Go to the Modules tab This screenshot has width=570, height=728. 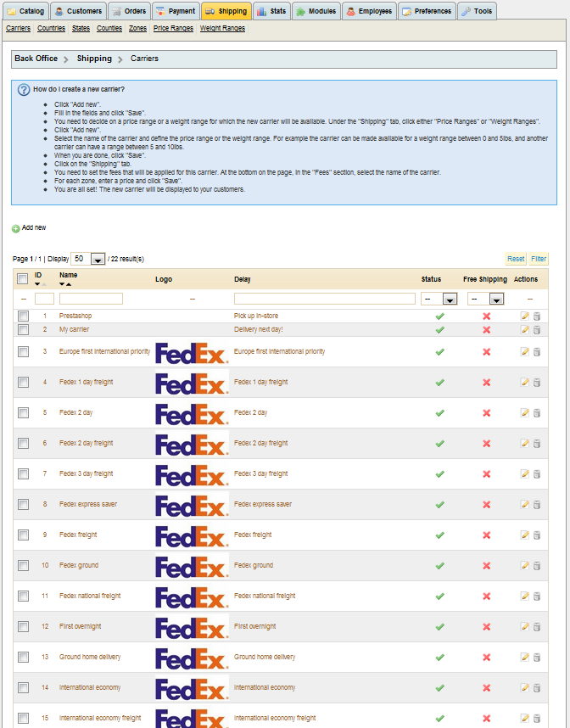pos(316,11)
